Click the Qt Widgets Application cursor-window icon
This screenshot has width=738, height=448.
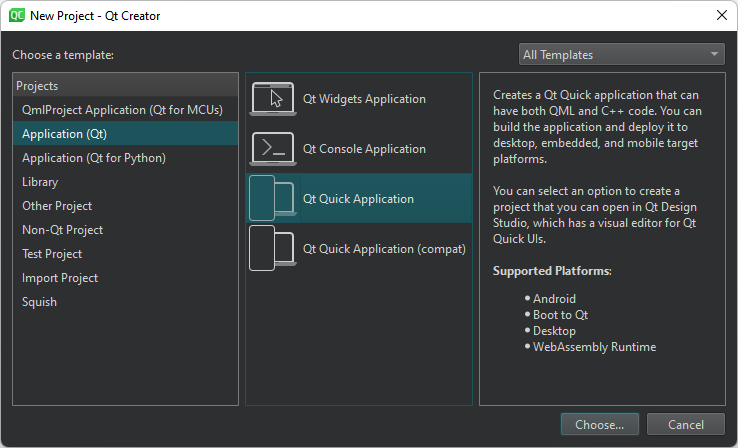(274, 99)
